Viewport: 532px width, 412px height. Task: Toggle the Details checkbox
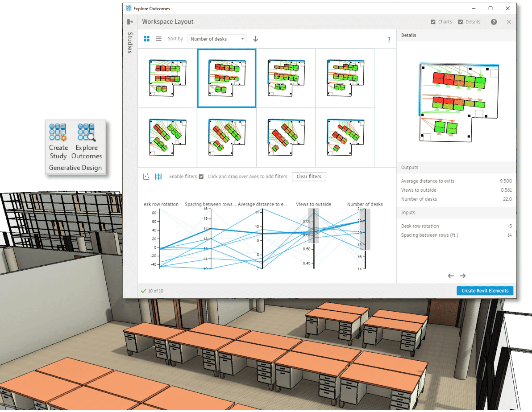461,21
